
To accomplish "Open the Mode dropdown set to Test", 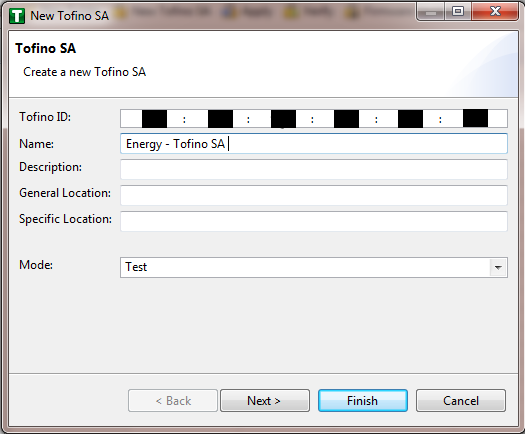I will pos(314,267).
